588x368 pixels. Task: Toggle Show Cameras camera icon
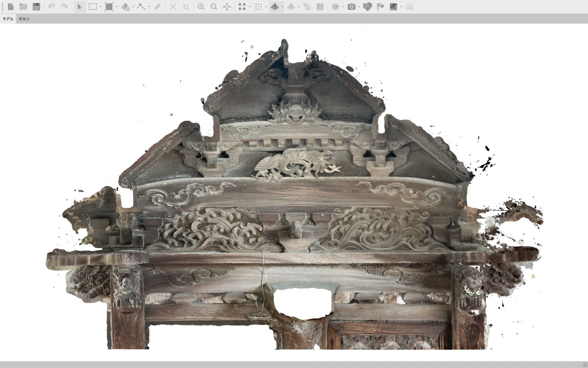tap(351, 7)
